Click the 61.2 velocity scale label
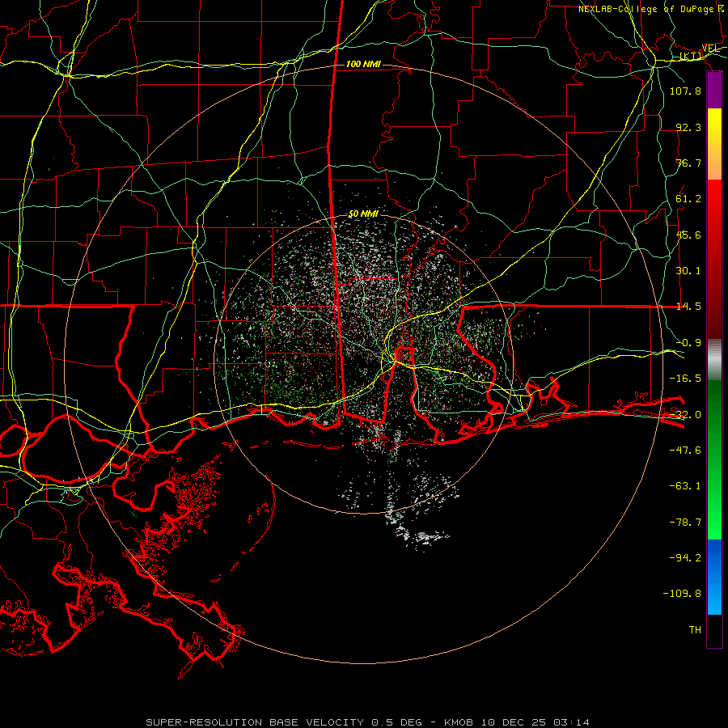The width and height of the screenshot is (728, 728). [688, 199]
